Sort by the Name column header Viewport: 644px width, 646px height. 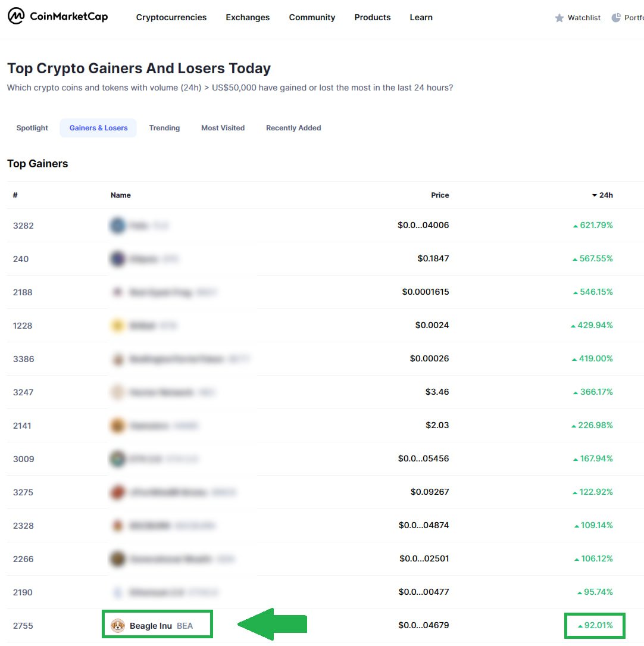coord(121,195)
